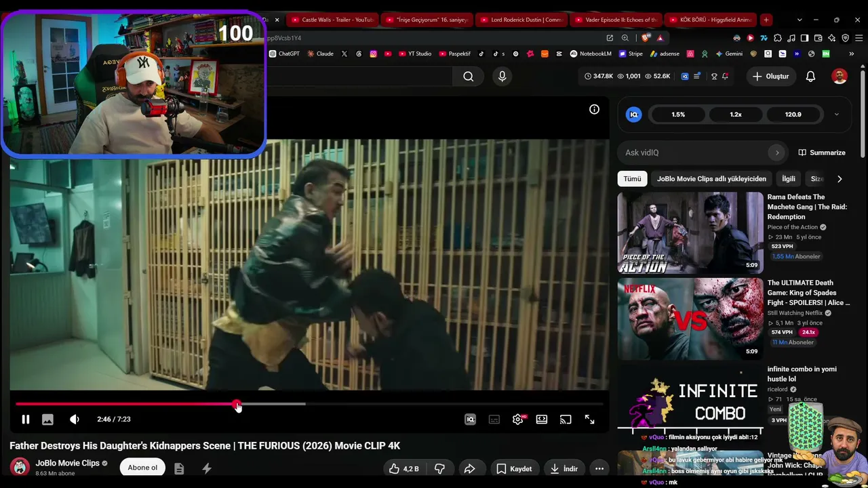Screen dimensions: 868x488
Task: Dislike the video
Action: tap(439, 468)
